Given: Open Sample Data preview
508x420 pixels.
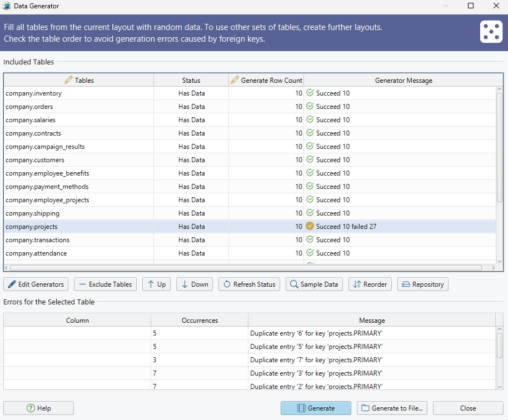Looking at the screenshot, I should pos(314,284).
